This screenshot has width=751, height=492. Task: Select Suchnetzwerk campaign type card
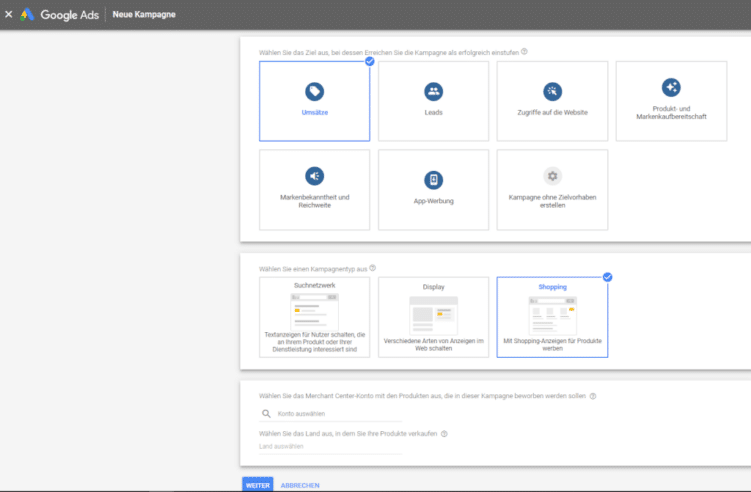pyautogui.click(x=314, y=317)
